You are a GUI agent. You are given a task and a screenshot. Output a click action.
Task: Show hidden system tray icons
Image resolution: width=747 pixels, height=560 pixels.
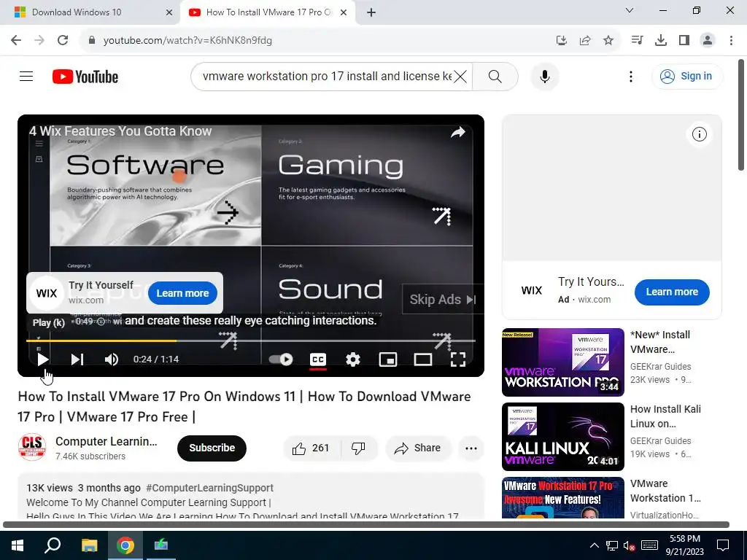pos(594,545)
